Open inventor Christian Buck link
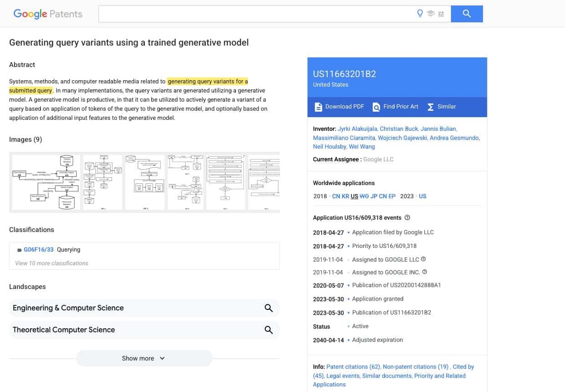Screen dimensions: 565x392 coord(399,129)
